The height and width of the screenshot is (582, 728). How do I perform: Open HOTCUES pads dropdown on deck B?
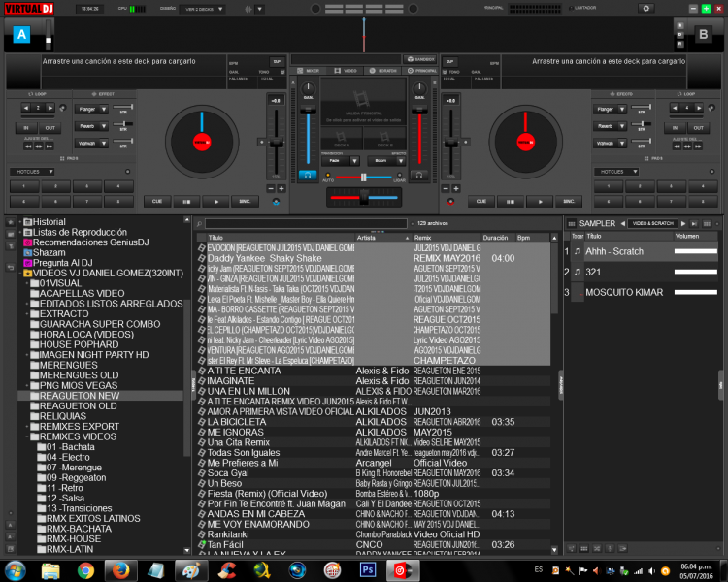coord(616,172)
